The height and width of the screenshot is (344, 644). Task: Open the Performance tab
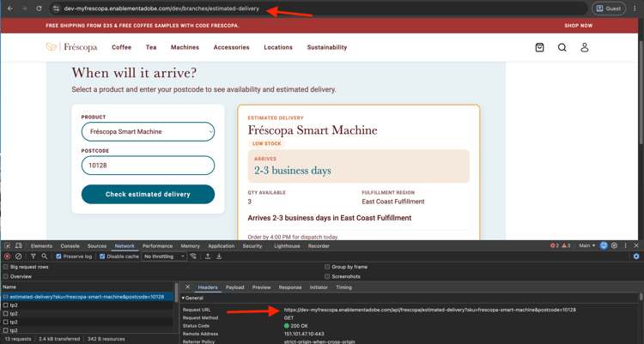[x=157, y=246]
